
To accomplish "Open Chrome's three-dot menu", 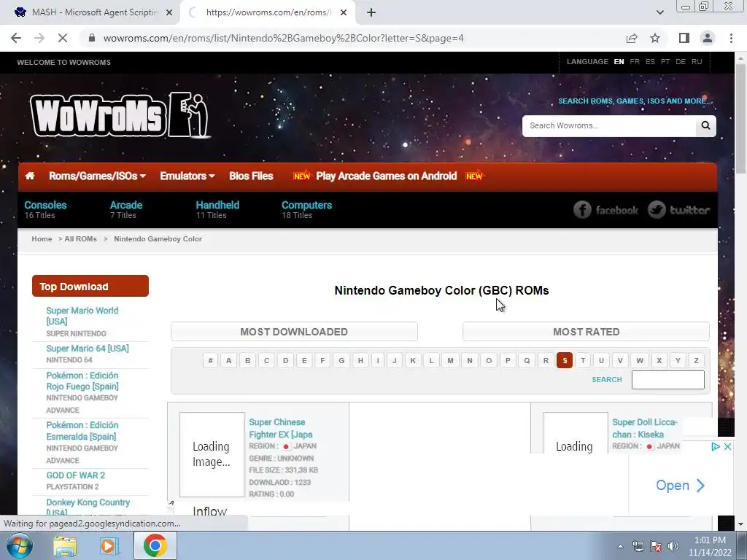I will [x=731, y=38].
